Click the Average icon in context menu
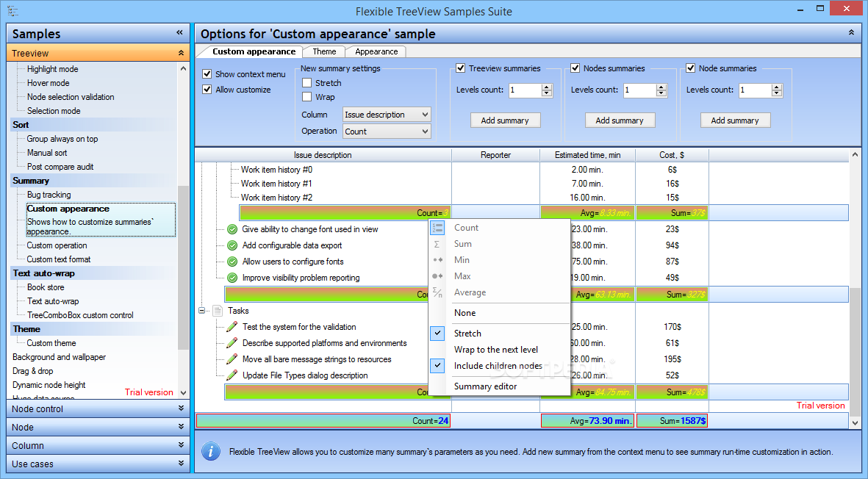 pyautogui.click(x=437, y=292)
